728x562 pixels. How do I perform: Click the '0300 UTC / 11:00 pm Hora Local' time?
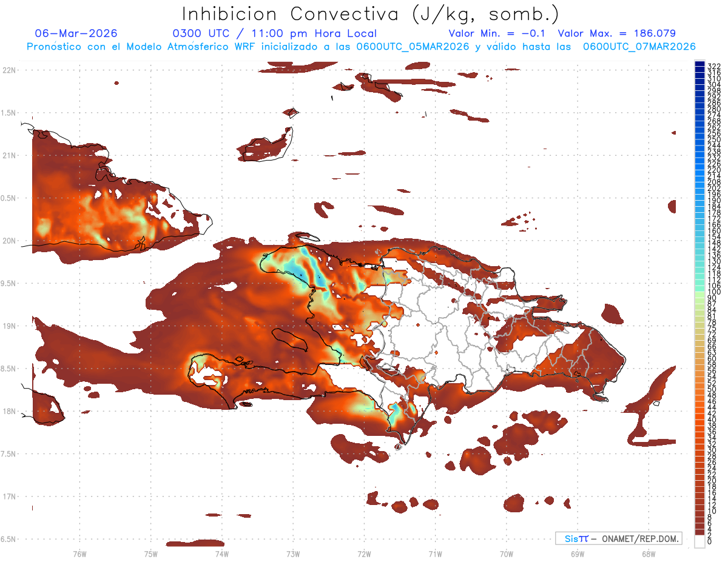(x=275, y=33)
